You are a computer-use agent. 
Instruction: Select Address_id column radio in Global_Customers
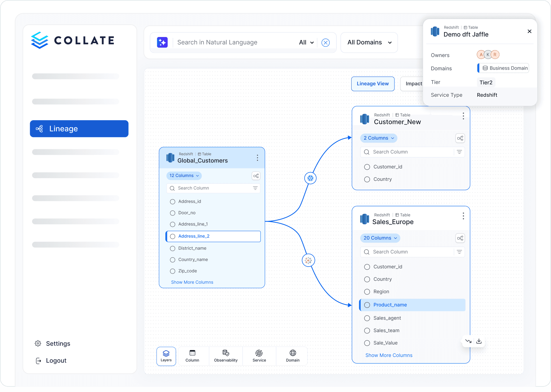pyautogui.click(x=173, y=202)
